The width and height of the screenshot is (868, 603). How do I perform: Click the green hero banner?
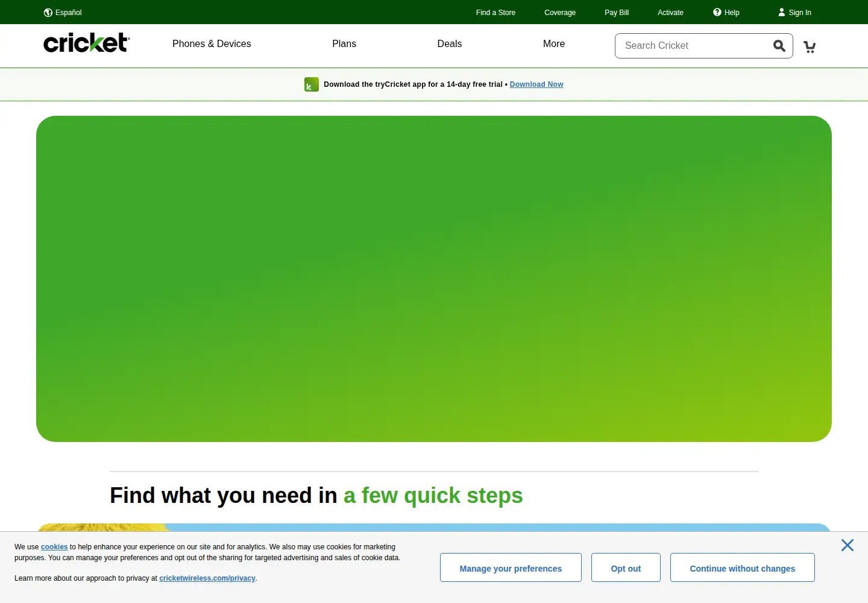point(434,279)
